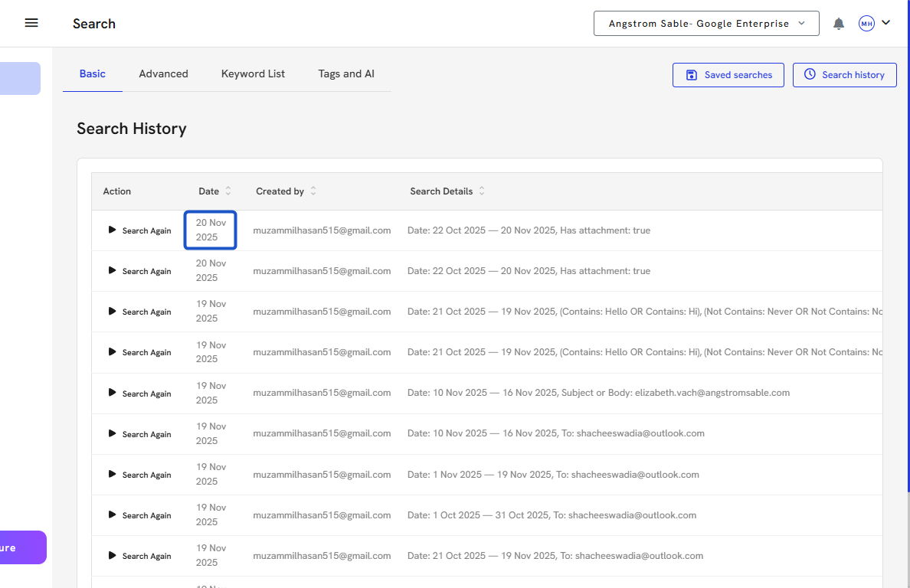This screenshot has height=588, width=910.
Task: Search Again for 1 Oct – 31 Oct query
Action: point(139,515)
